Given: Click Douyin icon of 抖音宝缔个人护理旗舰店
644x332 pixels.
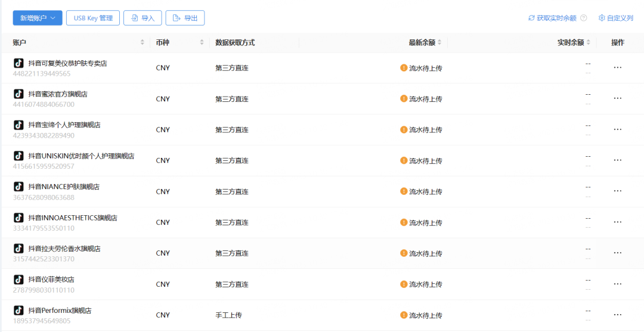Looking at the screenshot, I should [18, 125].
